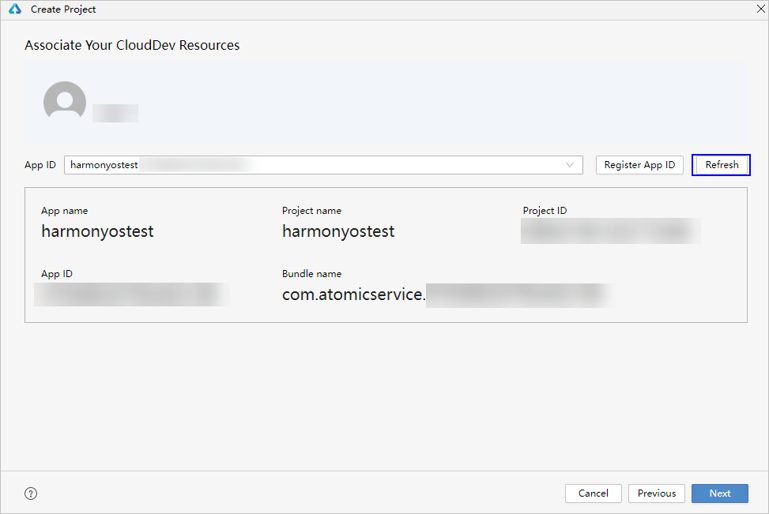Click the Associate Your CloudDev Resources heading
769x514 pixels.
(132, 45)
